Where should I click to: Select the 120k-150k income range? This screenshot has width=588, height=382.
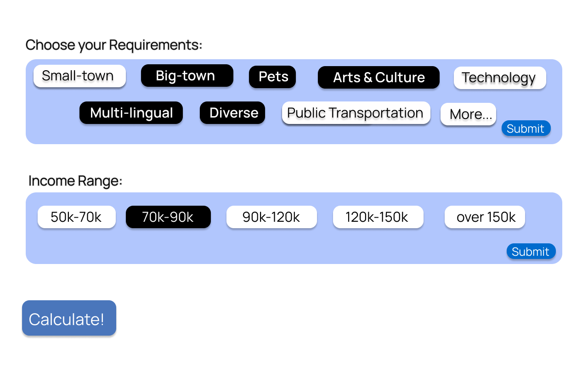[378, 217]
